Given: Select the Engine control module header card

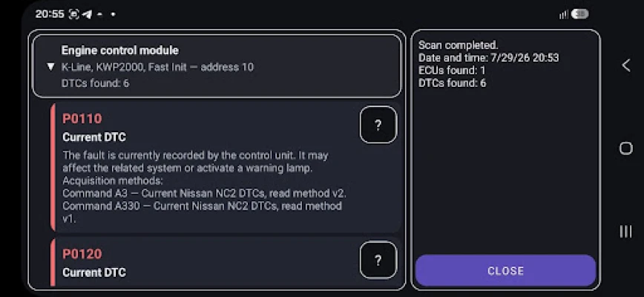Looking at the screenshot, I should coord(217,66).
